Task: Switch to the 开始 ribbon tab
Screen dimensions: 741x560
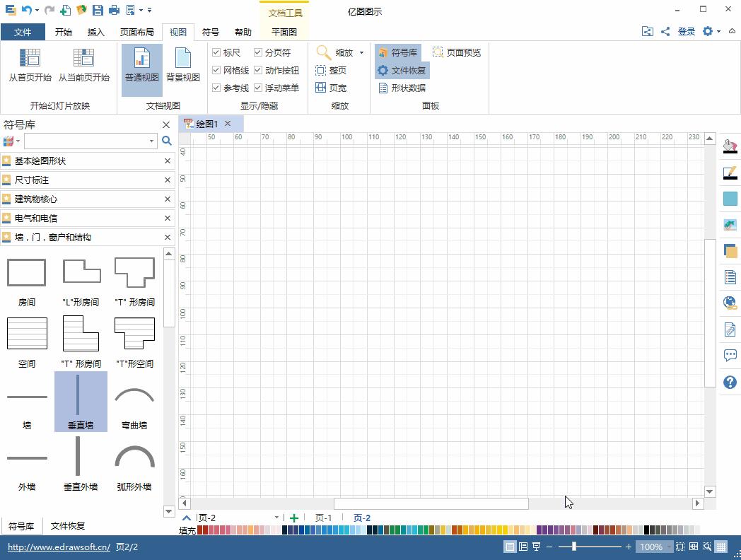Action: 64,32
